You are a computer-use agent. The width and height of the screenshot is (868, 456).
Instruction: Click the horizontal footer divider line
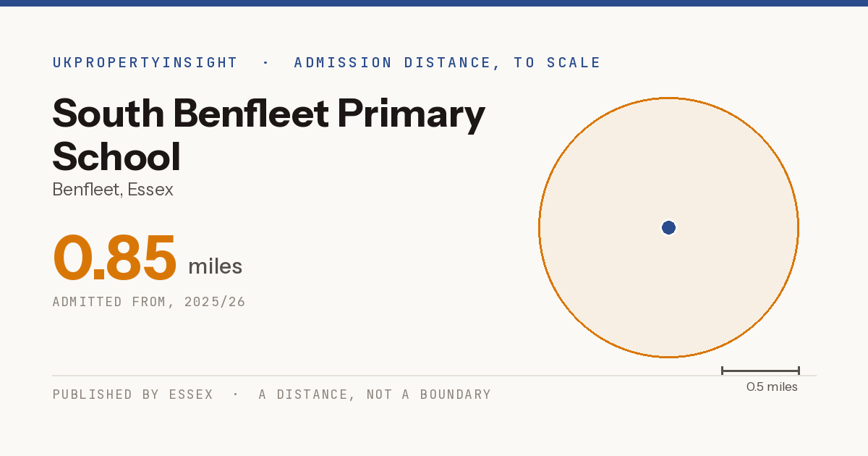pos(434,376)
